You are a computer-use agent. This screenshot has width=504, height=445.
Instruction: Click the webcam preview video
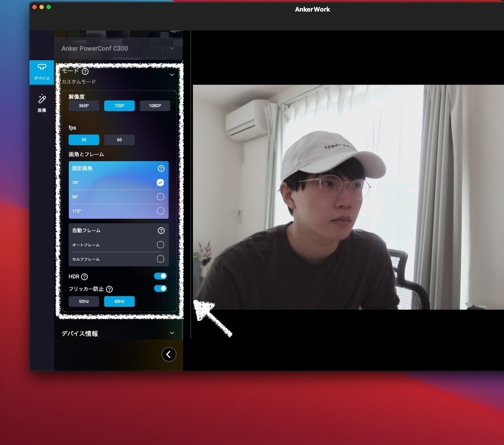click(x=348, y=197)
